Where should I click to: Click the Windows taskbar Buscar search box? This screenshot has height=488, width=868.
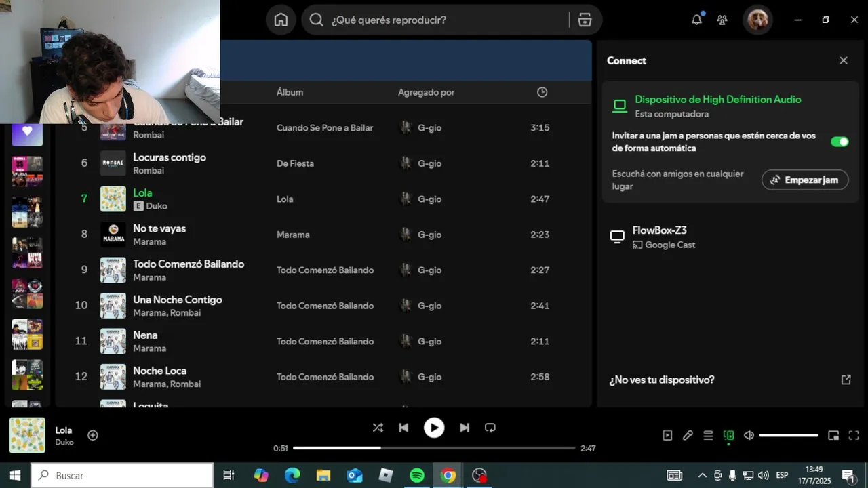coord(122,475)
